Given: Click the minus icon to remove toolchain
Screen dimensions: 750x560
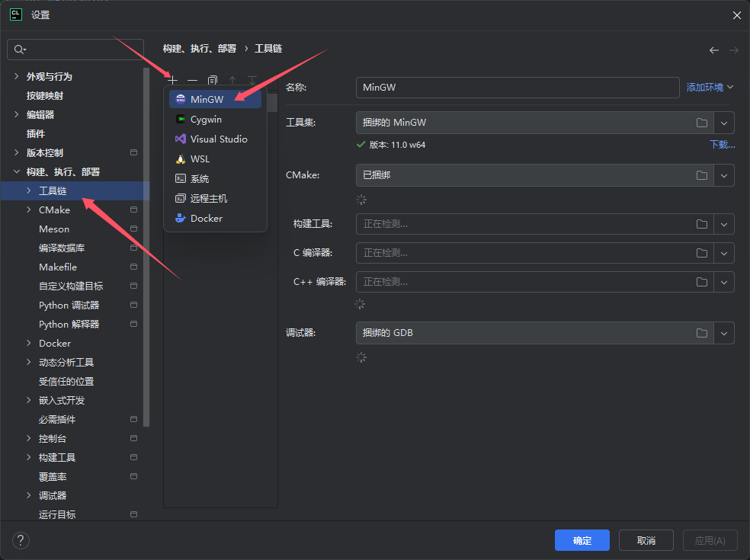Looking at the screenshot, I should pos(192,80).
